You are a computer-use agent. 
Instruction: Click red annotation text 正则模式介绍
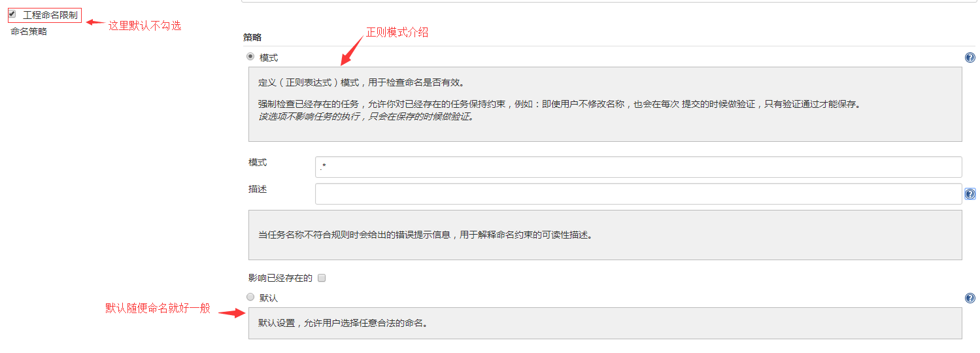click(x=397, y=32)
